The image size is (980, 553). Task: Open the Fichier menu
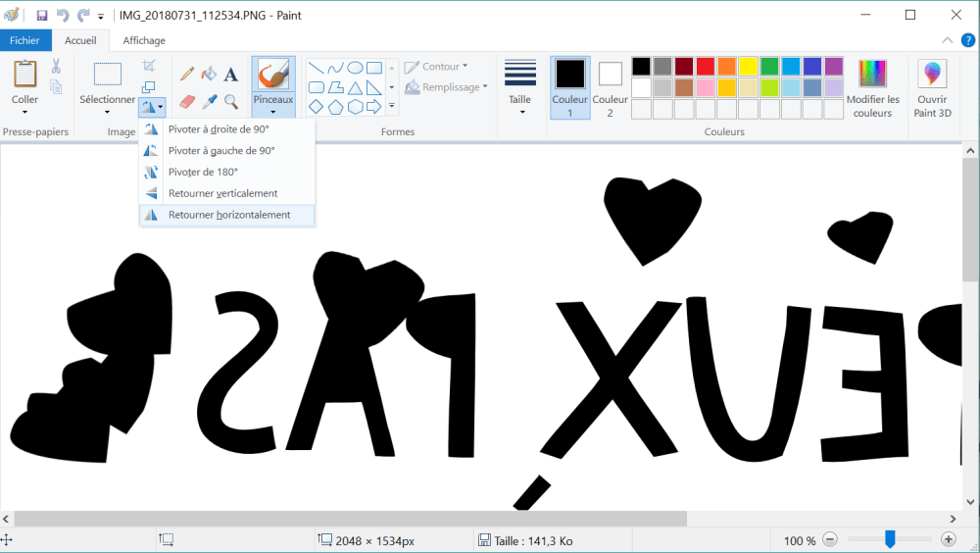pyautogui.click(x=24, y=40)
